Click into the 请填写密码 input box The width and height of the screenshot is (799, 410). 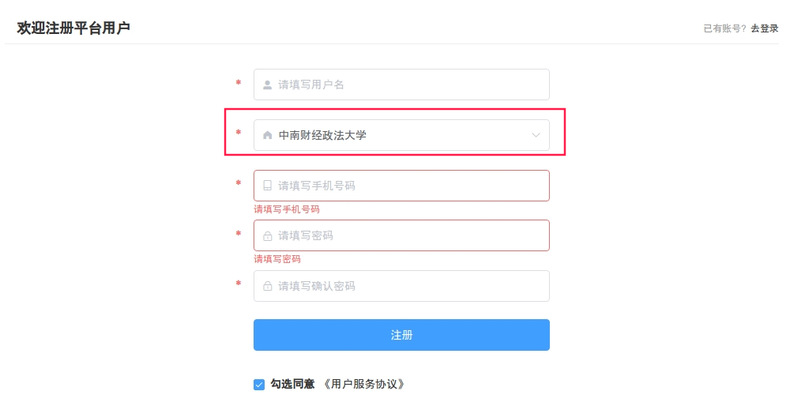point(410,236)
